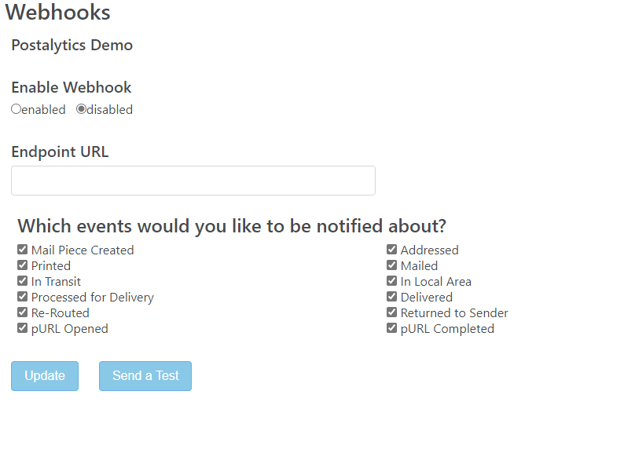This screenshot has height=464, width=624.
Task: Click the Send a Test button
Action: (145, 376)
